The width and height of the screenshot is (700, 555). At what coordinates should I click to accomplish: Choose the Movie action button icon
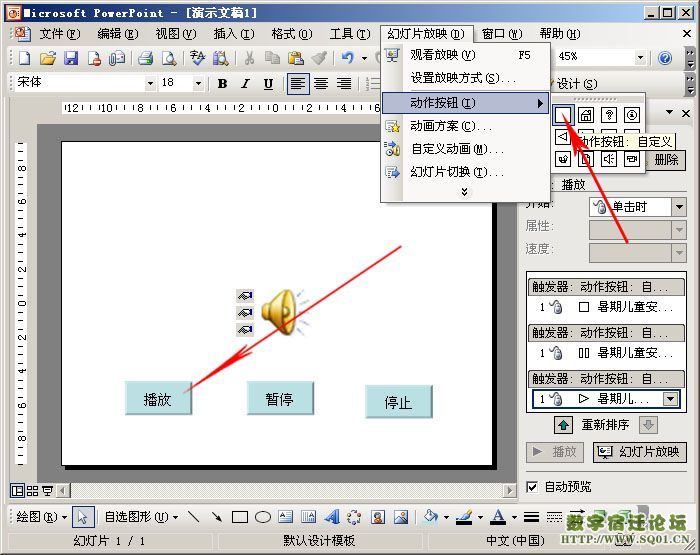(632, 159)
